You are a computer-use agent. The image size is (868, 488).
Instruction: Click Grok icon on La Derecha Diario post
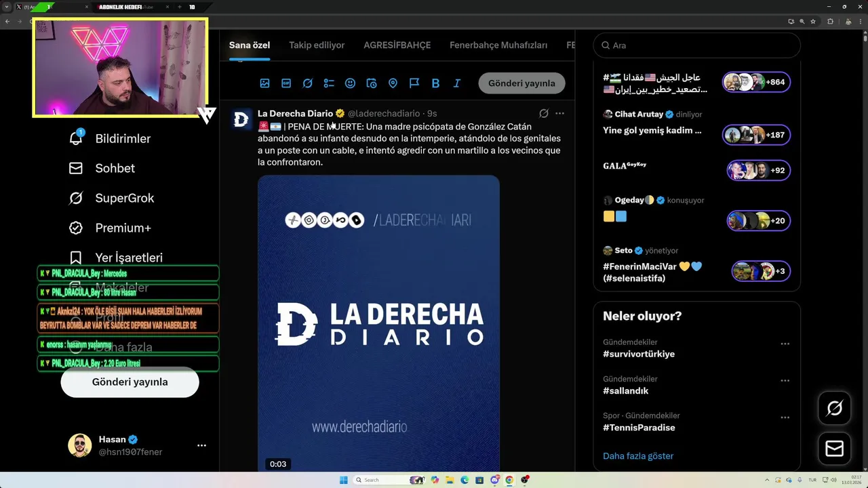pyautogui.click(x=544, y=113)
